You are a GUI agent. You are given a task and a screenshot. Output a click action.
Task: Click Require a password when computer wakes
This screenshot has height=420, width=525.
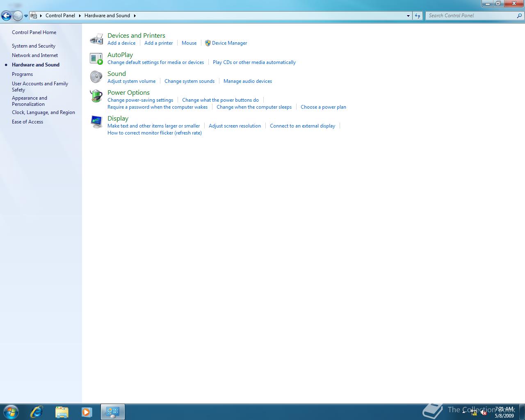157,107
